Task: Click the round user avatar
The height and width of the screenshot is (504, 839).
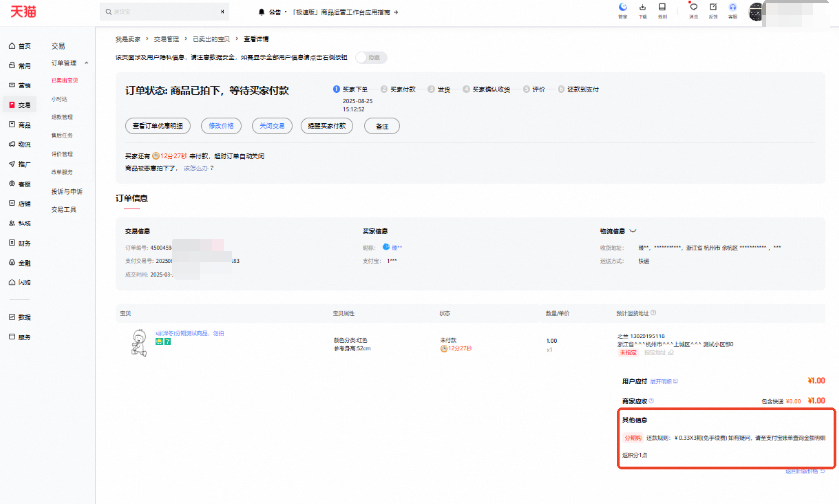Action: [755, 12]
